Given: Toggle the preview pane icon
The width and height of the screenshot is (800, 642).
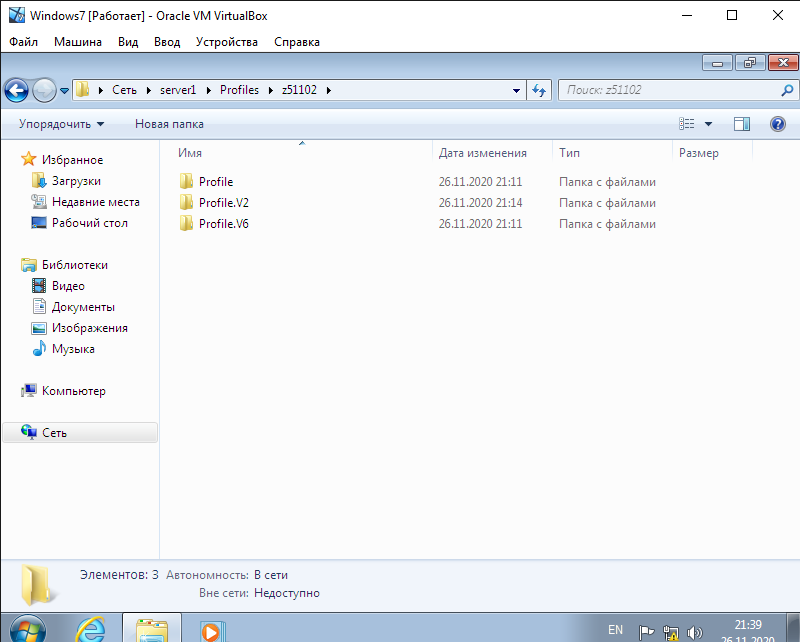Looking at the screenshot, I should pyautogui.click(x=741, y=124).
